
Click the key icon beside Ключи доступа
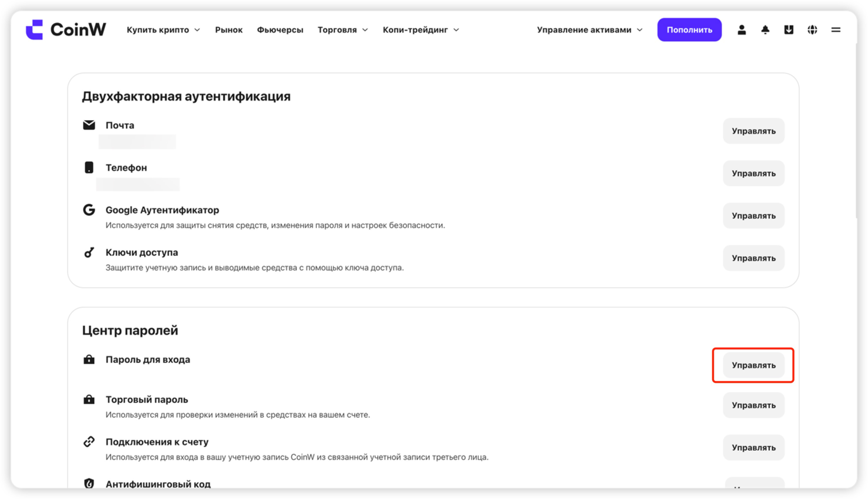click(x=89, y=252)
